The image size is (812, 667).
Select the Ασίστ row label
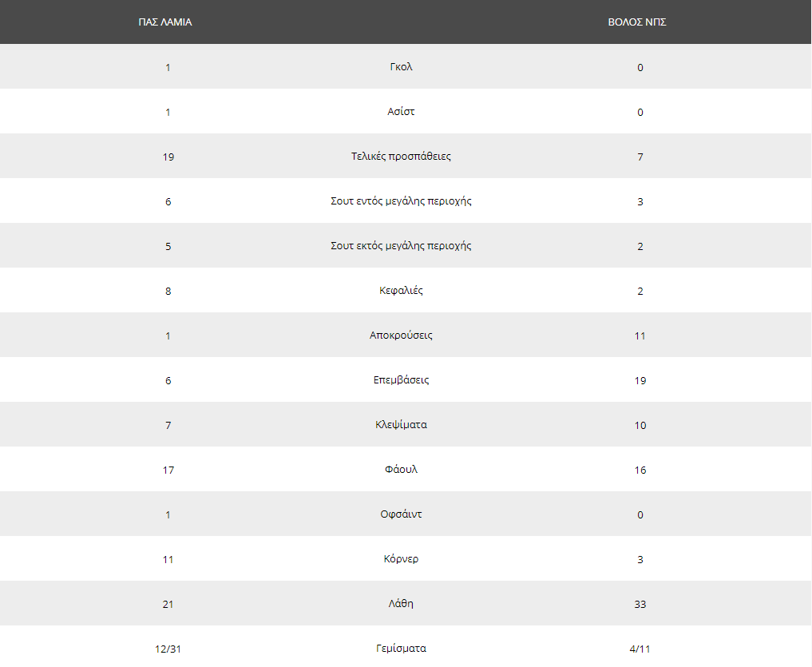(401, 111)
